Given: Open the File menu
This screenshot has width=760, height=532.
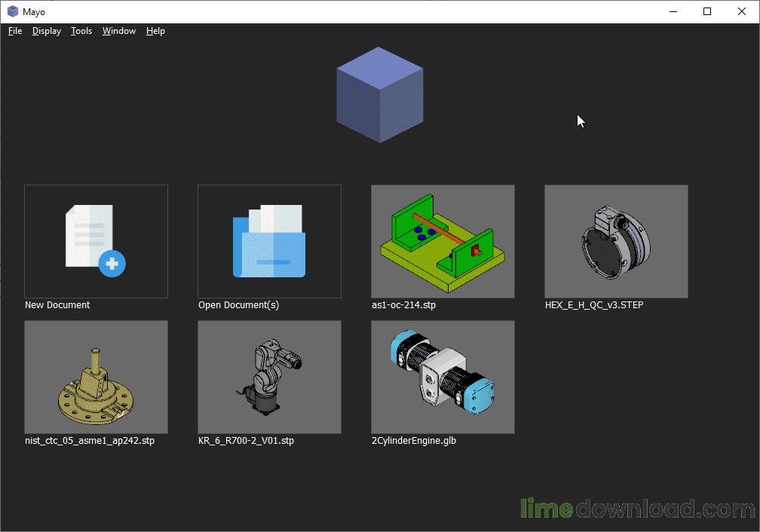Looking at the screenshot, I should coord(15,31).
